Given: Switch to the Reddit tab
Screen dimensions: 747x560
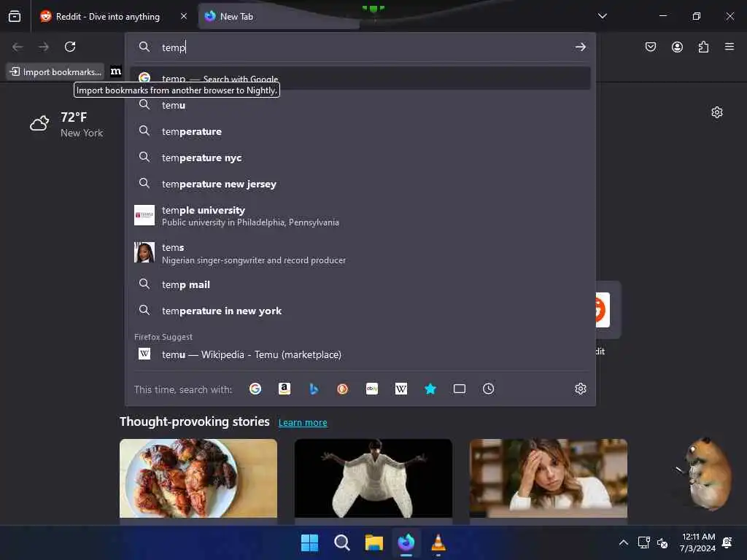Looking at the screenshot, I should [108, 16].
